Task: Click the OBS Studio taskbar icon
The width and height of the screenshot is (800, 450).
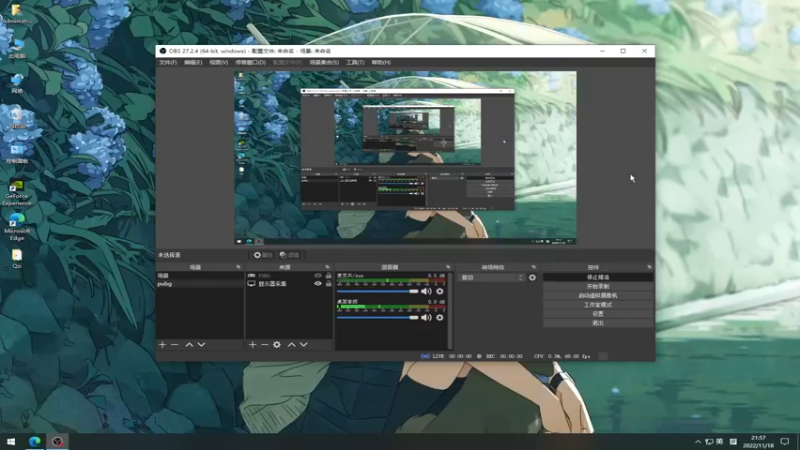Action: (x=57, y=441)
